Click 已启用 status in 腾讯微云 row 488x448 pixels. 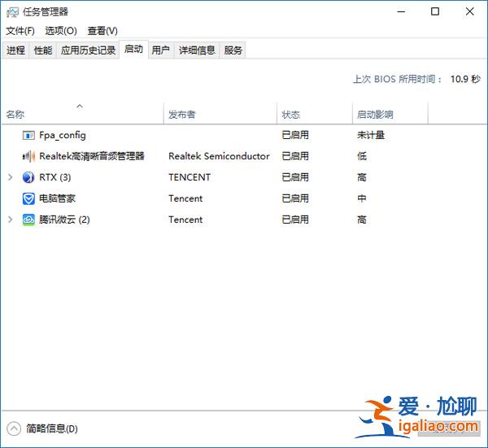pos(295,220)
